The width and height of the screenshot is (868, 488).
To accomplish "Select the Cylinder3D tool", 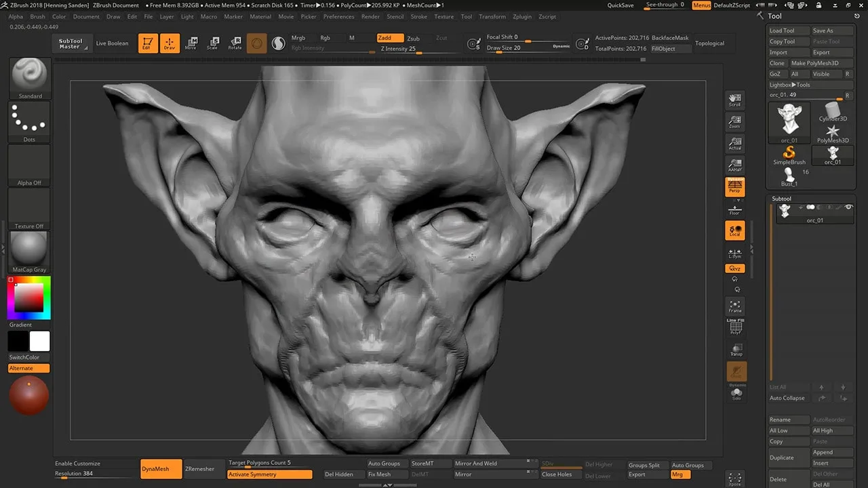I will 833,111.
